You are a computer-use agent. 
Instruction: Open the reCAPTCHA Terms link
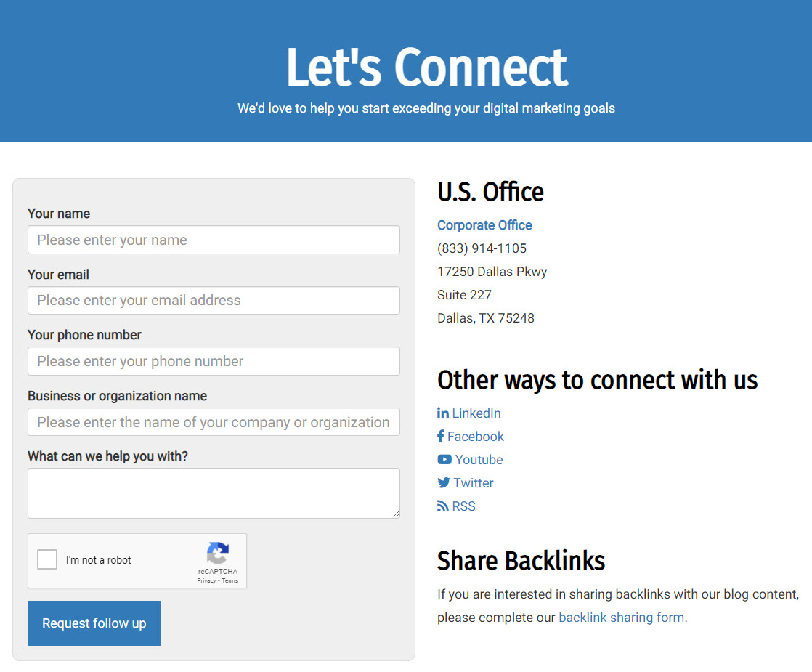pyautogui.click(x=230, y=580)
